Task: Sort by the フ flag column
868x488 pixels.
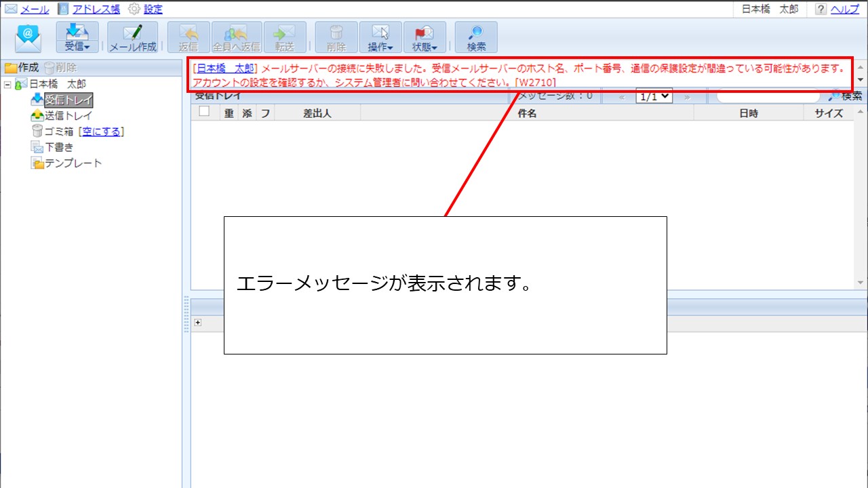Action: point(265,113)
